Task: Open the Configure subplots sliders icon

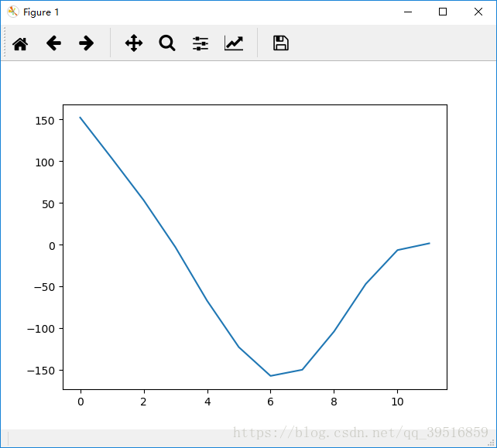Action: click(x=201, y=43)
